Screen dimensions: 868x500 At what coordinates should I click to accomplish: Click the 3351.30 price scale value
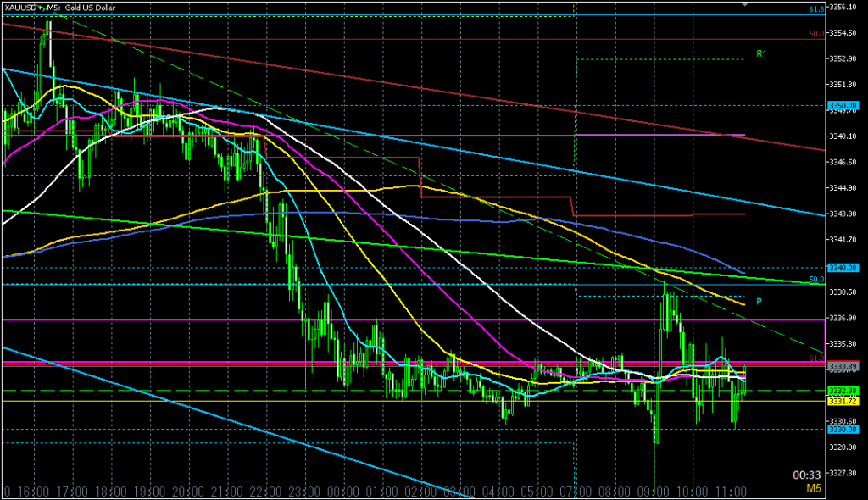[843, 85]
